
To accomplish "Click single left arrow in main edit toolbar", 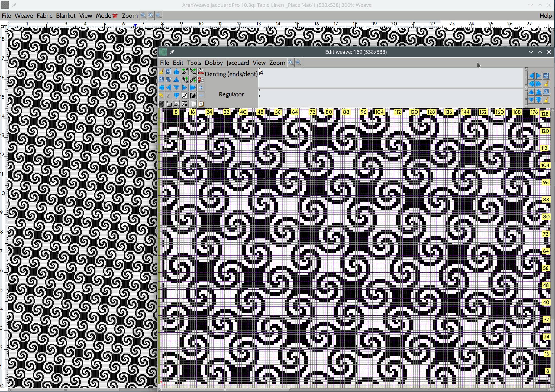I will coord(168,87).
